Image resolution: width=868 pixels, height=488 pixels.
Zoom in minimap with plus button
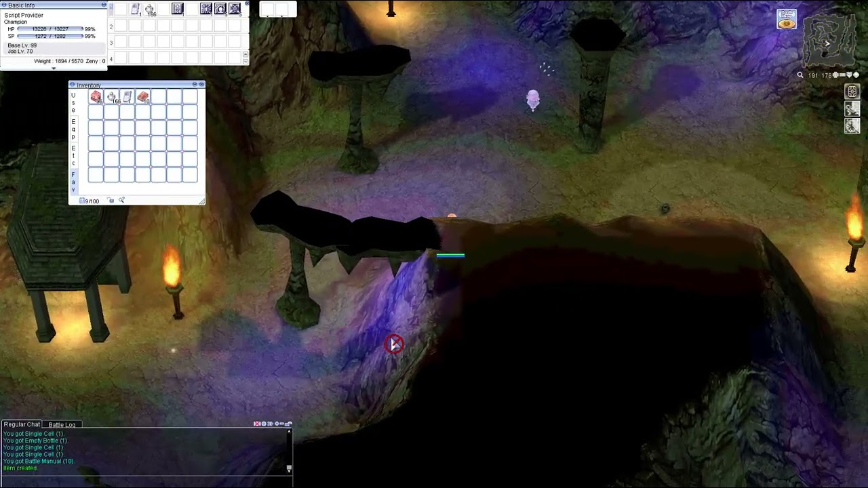(835, 75)
